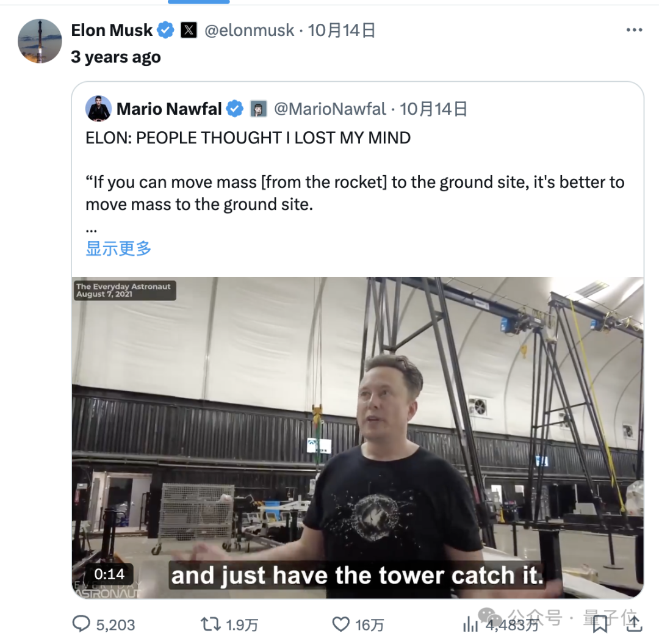
Task: Open the @elonmusk handle link
Action: pos(249,31)
